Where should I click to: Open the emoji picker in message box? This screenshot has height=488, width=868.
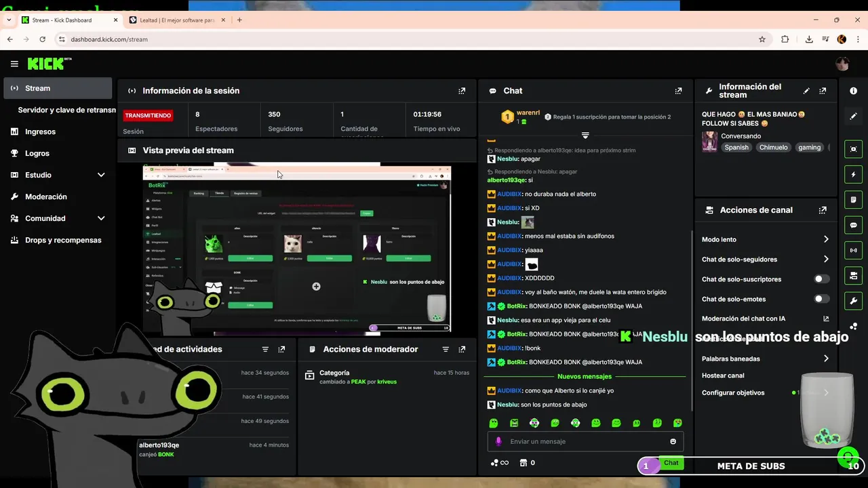(x=673, y=441)
